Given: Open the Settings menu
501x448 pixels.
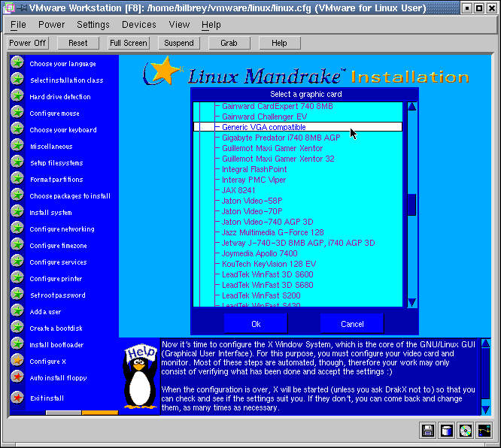Looking at the screenshot, I should click(x=93, y=25).
